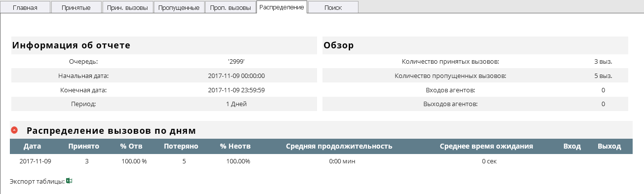
Task: Sort by the Принято column header
Action: pyautogui.click(x=84, y=146)
